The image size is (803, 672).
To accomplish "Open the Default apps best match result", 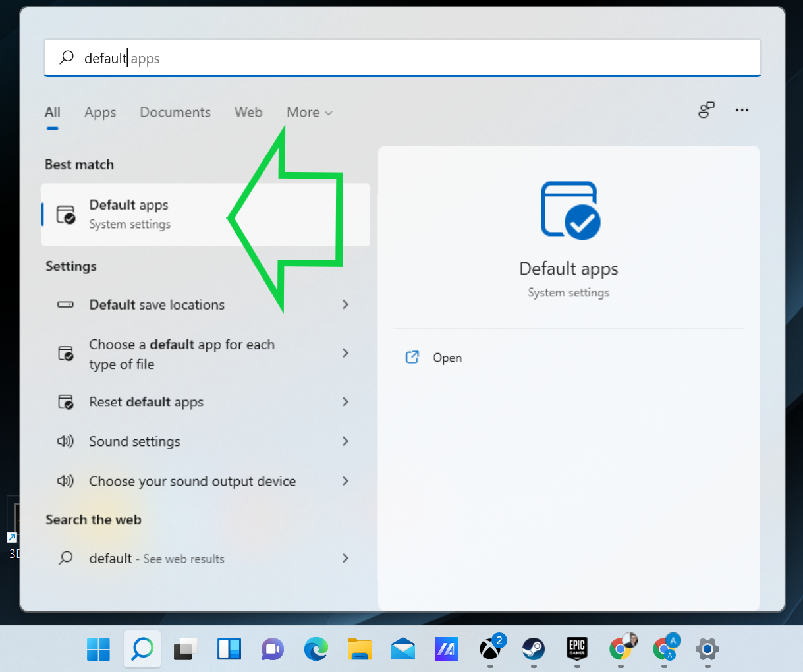I will click(129, 214).
